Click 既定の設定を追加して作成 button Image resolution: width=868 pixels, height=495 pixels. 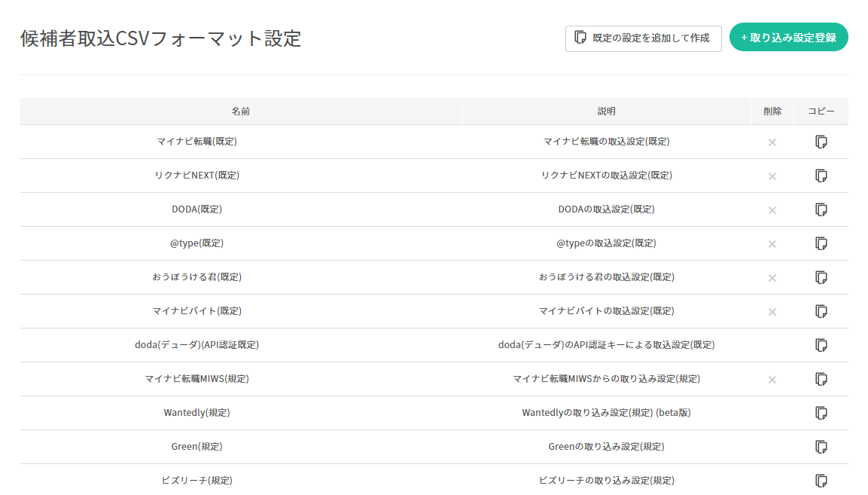(x=643, y=38)
